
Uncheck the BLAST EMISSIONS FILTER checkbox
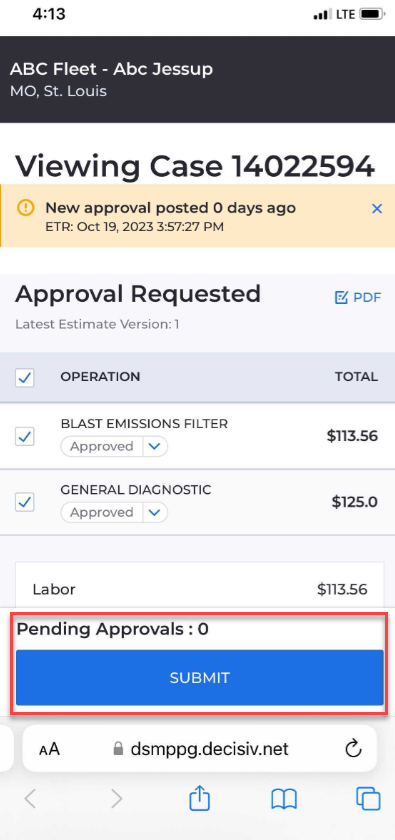click(x=25, y=437)
